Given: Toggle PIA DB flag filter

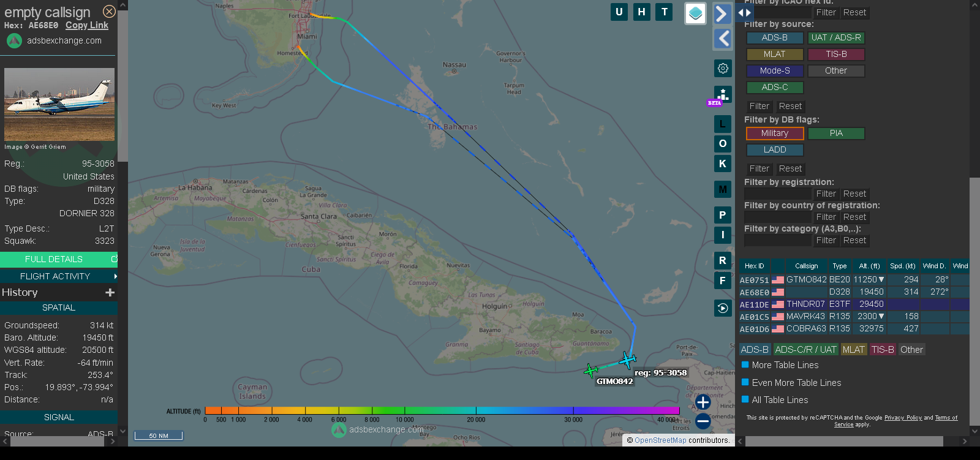Looking at the screenshot, I should tap(836, 134).
